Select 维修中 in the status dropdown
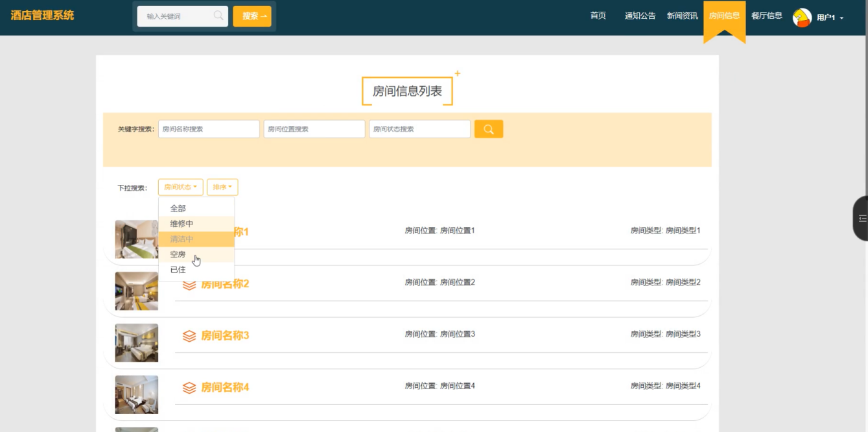 (x=196, y=224)
